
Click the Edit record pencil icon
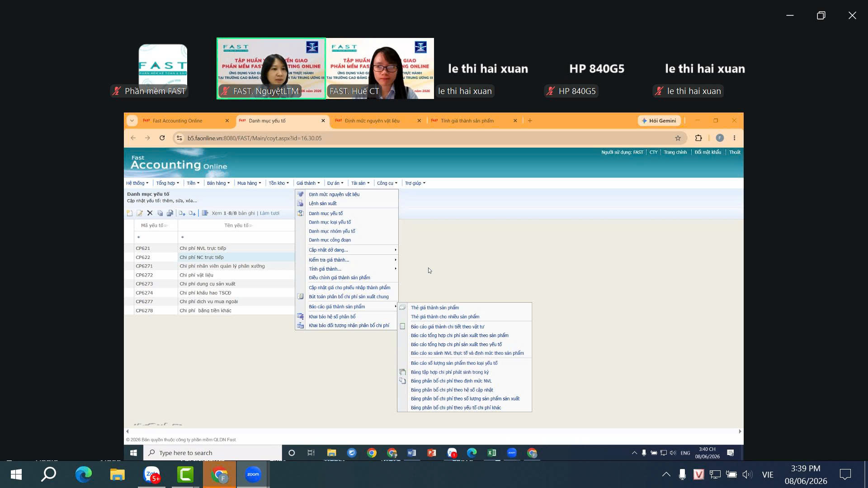click(x=140, y=213)
